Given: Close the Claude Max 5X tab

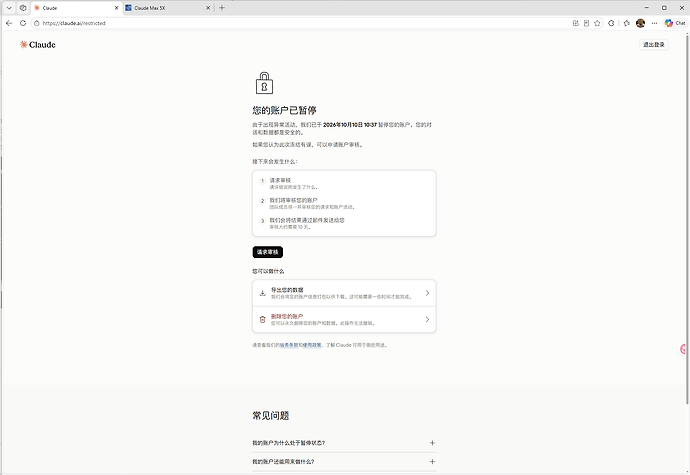Looking at the screenshot, I should 208,8.
